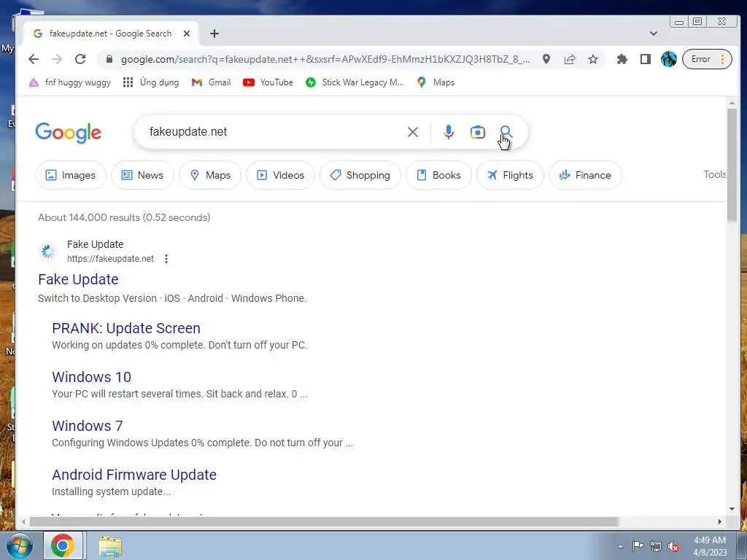The image size is (747, 560).
Task: Click the scroll down arrow
Action: (x=732, y=508)
